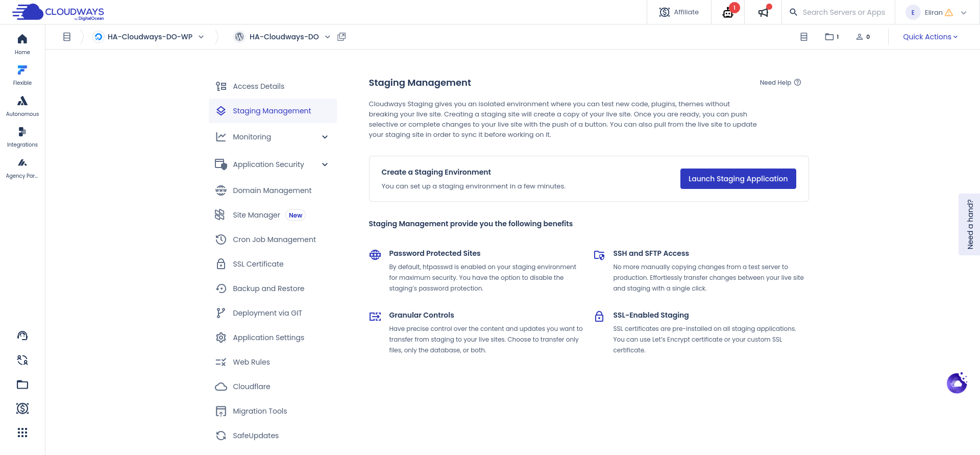The width and height of the screenshot is (980, 455).
Task: Open Cron Job Management
Action: click(273, 240)
